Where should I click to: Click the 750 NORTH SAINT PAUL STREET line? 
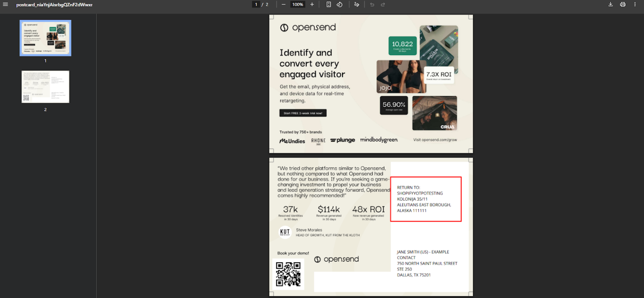427,263
